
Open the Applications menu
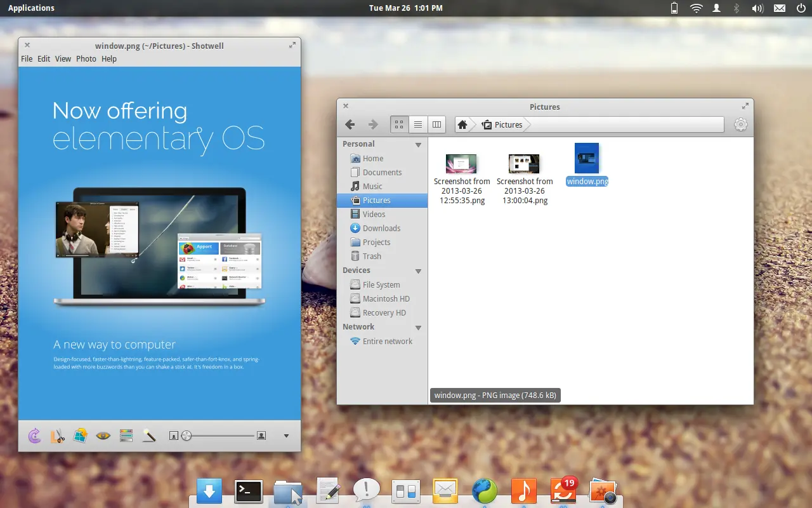[31, 8]
